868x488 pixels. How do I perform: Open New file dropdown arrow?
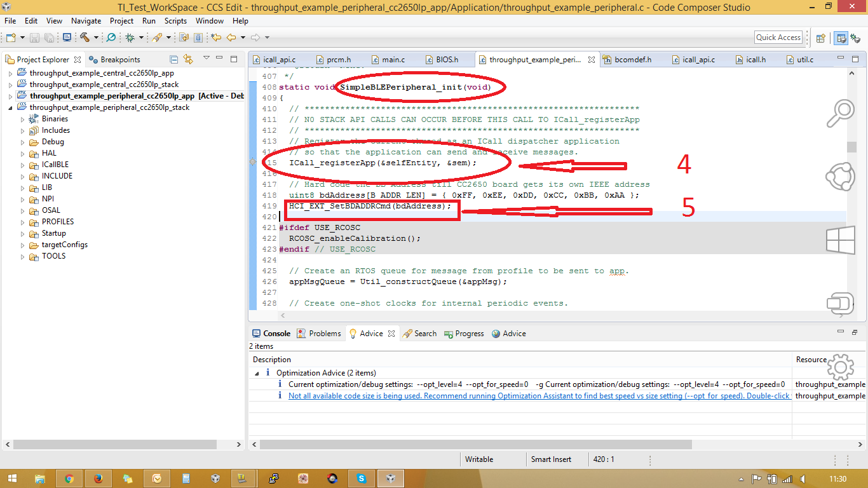(22, 38)
